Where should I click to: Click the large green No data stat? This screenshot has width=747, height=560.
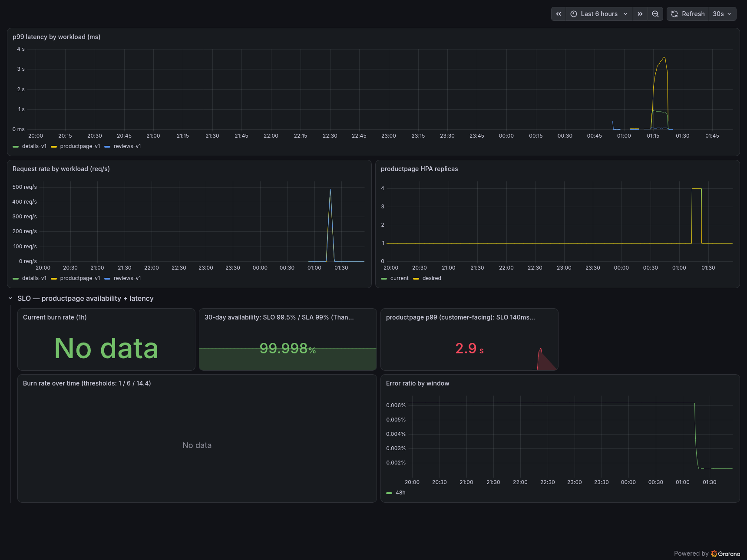coord(106,348)
